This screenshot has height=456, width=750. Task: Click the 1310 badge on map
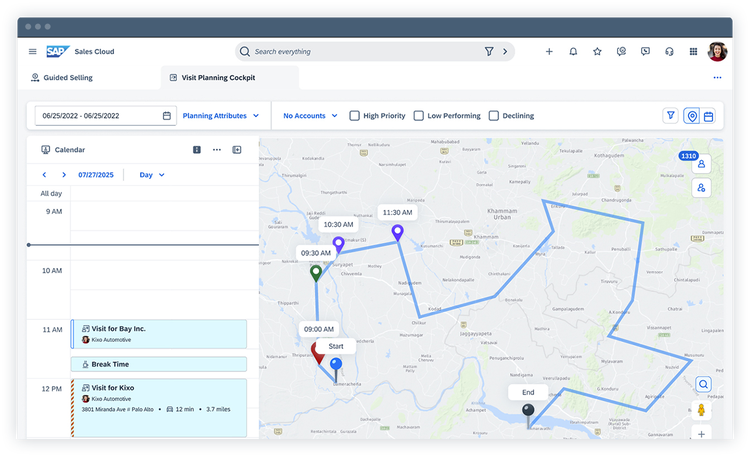click(x=688, y=156)
